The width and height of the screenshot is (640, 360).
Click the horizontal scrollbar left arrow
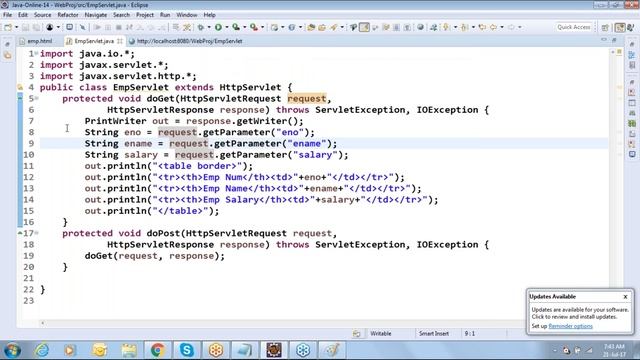(42, 323)
